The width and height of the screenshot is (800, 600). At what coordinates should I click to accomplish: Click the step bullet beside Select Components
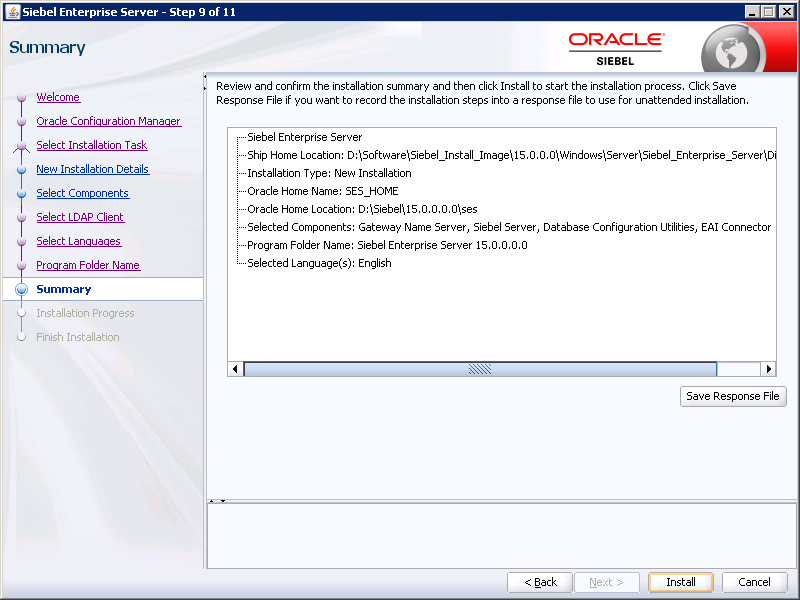coord(21,193)
